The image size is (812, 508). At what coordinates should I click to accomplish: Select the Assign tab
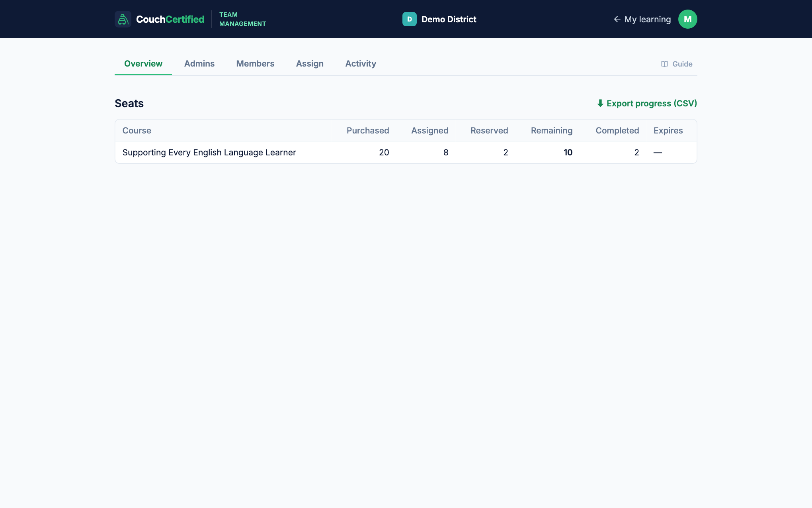click(310, 63)
